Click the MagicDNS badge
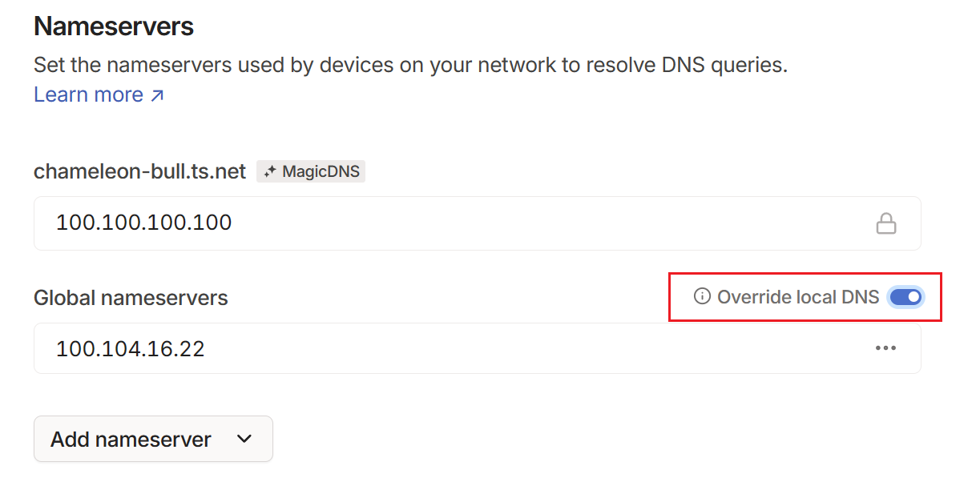The image size is (980, 498). [311, 171]
